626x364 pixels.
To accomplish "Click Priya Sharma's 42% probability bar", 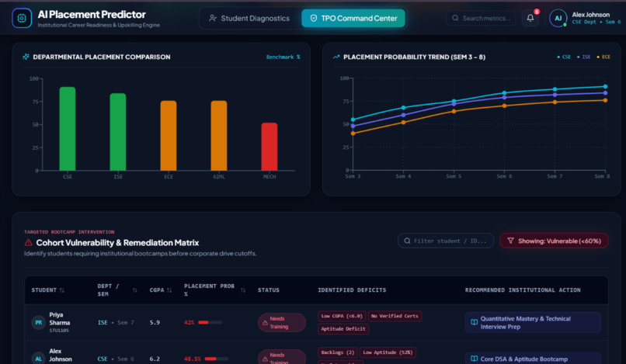I will (x=210, y=323).
